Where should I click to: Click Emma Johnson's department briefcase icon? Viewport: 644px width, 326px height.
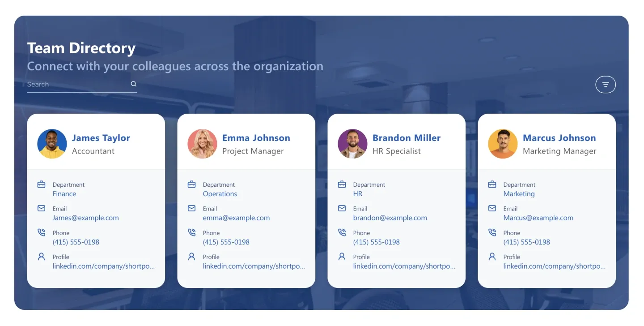pos(192,184)
